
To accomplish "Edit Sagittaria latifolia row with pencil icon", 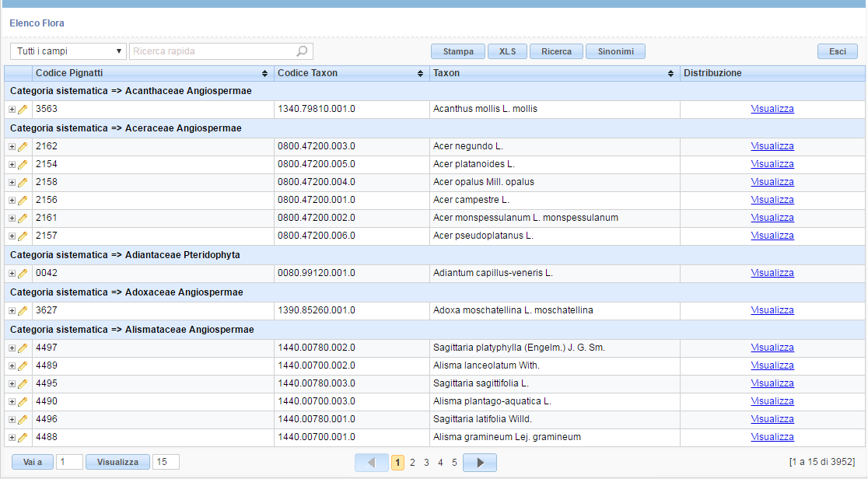I will pyautogui.click(x=23, y=419).
